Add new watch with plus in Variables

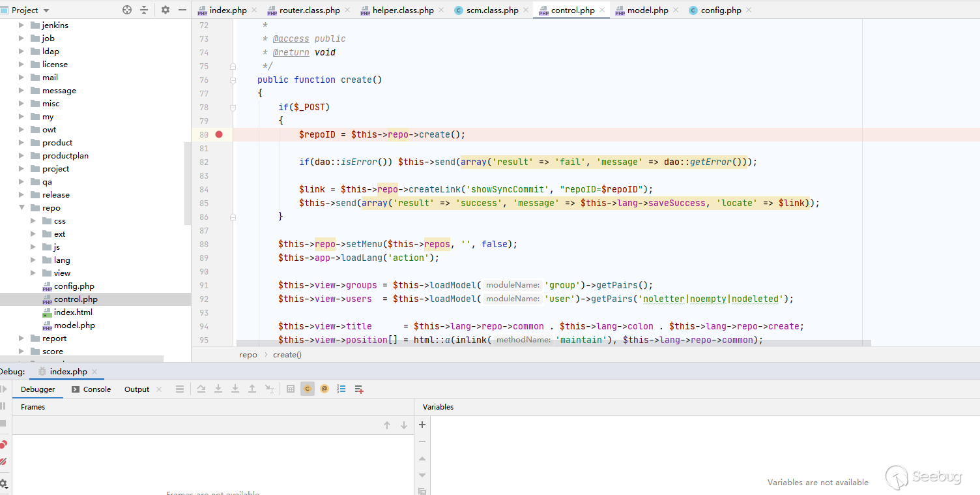point(422,425)
